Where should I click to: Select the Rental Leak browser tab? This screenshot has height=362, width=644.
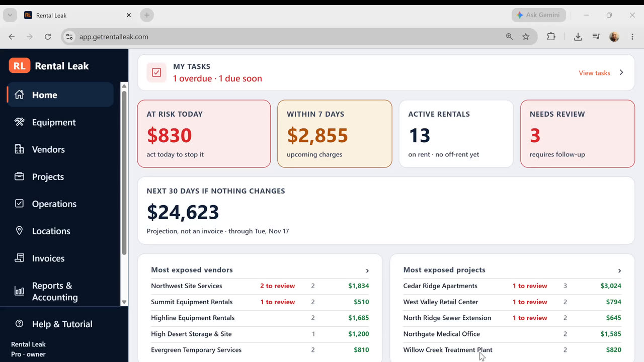(x=78, y=15)
